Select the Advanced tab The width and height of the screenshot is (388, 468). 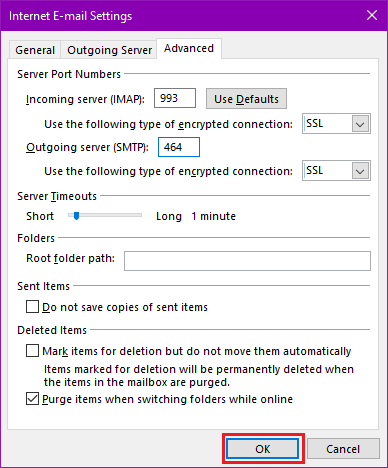[x=189, y=49]
